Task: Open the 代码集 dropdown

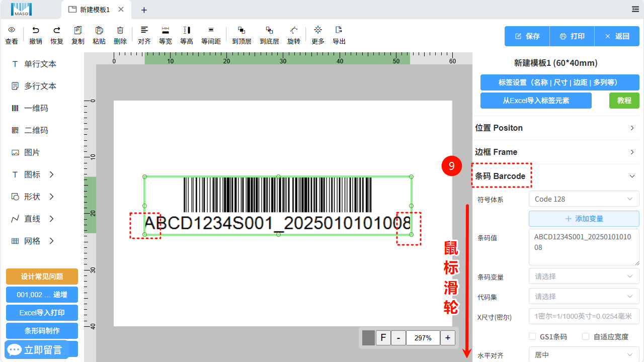Action: pos(584,297)
